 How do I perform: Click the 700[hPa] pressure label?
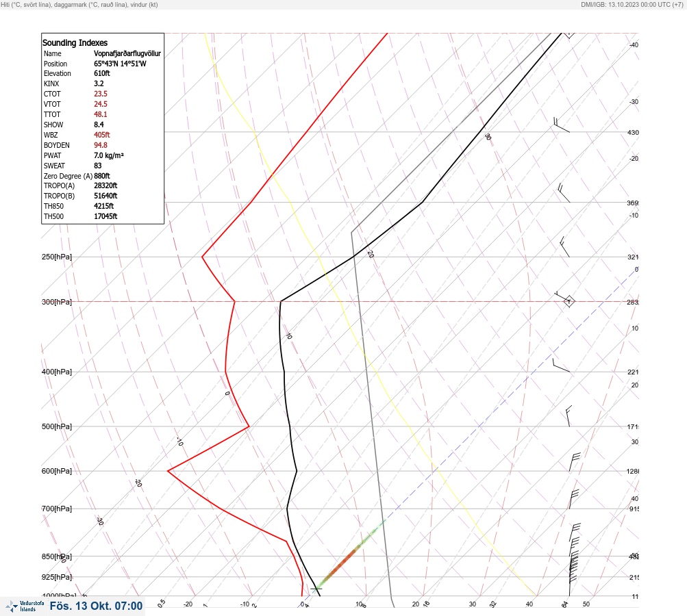point(57,509)
